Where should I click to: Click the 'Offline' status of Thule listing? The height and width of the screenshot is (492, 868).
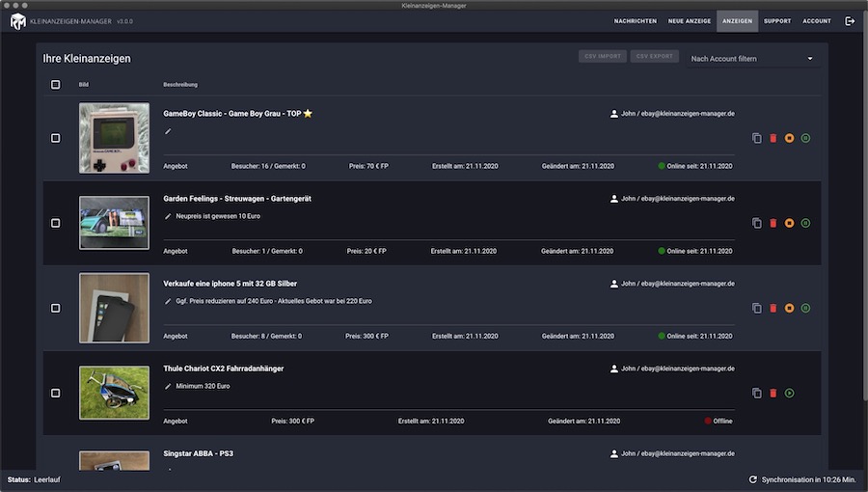(x=718, y=422)
